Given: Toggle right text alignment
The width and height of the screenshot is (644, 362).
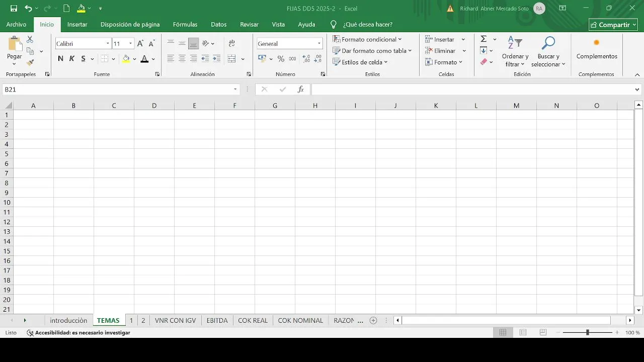Looking at the screenshot, I should [x=193, y=59].
